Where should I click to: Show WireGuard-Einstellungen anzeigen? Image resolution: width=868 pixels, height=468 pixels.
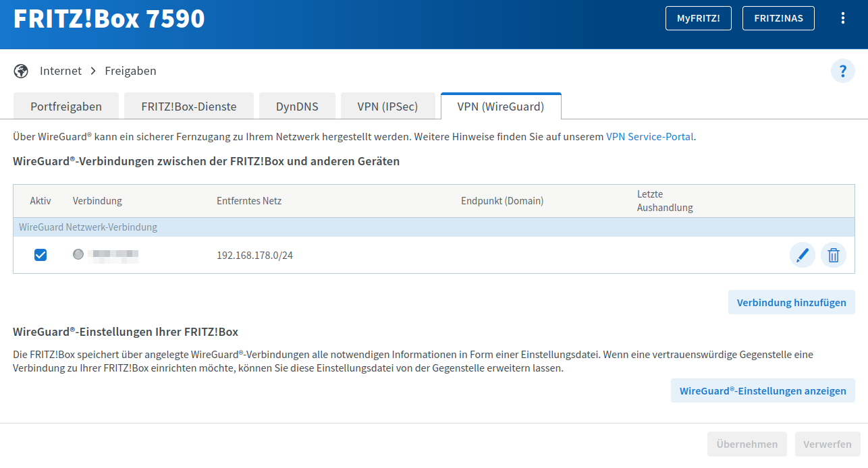click(763, 390)
